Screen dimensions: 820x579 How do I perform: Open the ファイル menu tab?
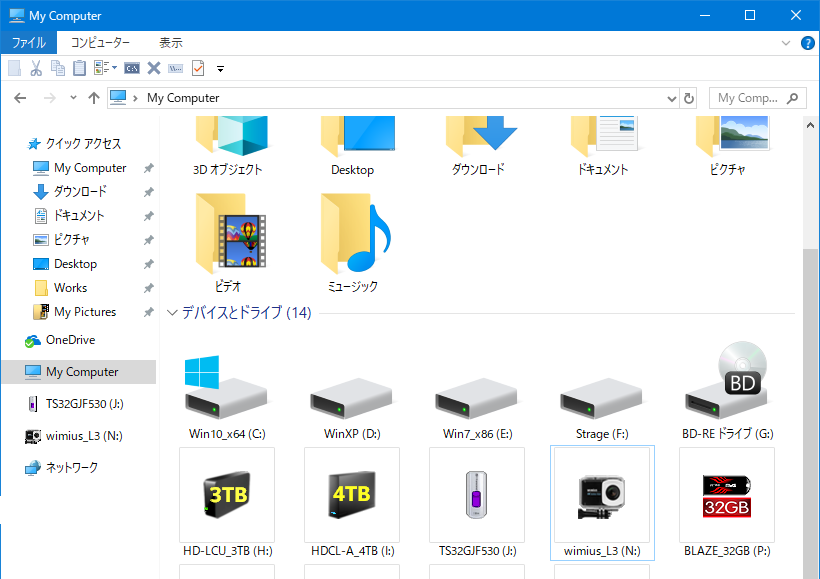(29, 43)
